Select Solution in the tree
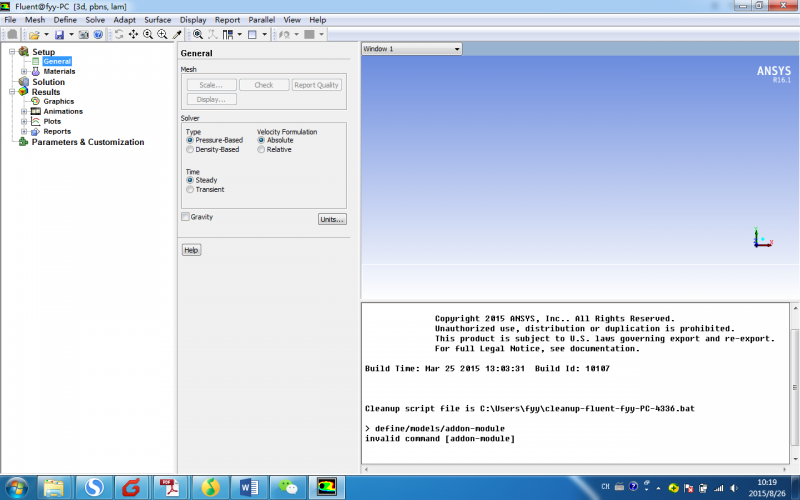Screen dimensions: 800x500 tap(48, 82)
